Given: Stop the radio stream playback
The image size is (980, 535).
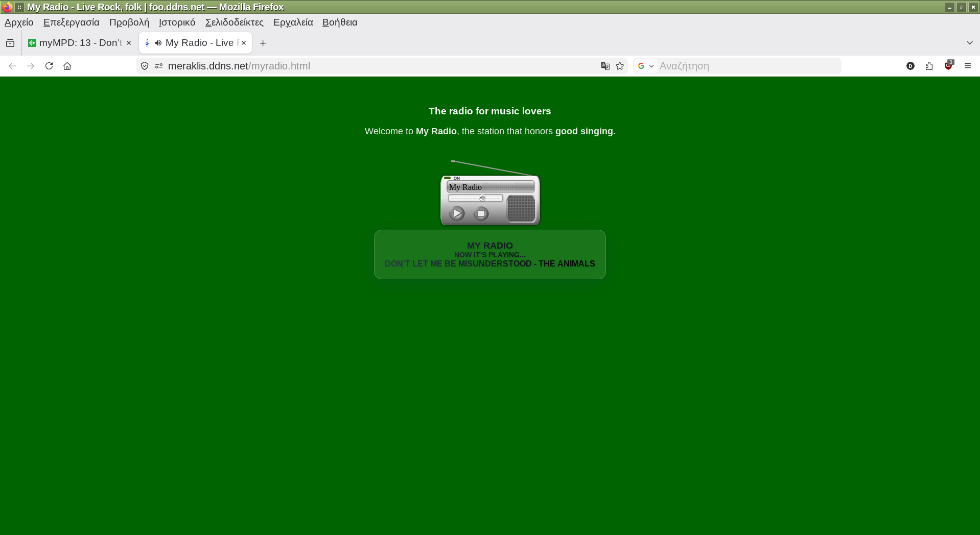Looking at the screenshot, I should (x=480, y=214).
